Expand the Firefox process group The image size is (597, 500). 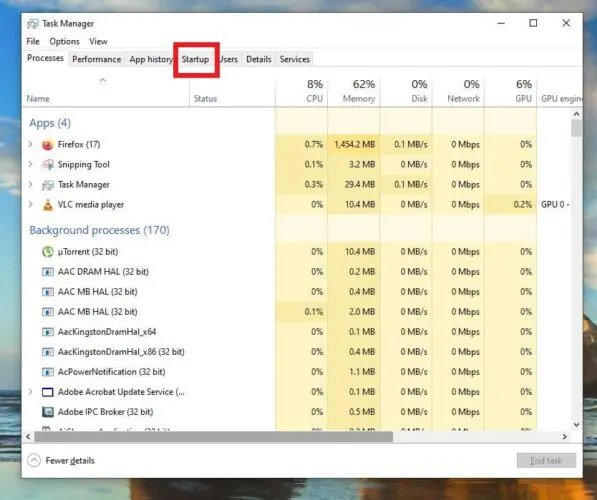[x=30, y=144]
